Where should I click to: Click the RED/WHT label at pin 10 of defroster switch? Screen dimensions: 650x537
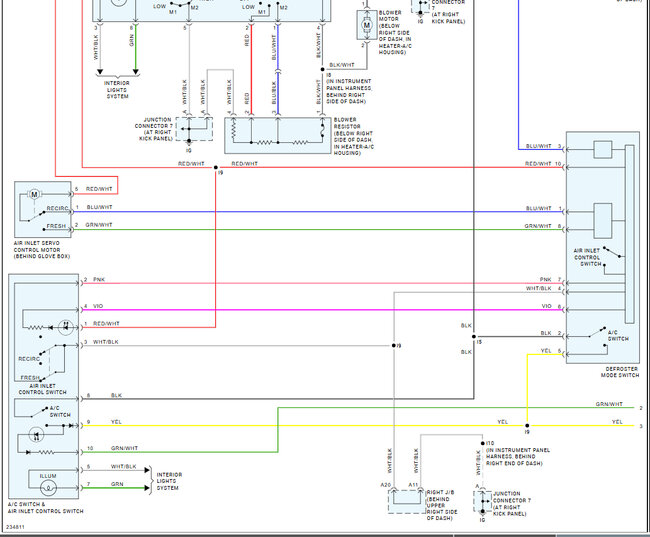(x=538, y=164)
